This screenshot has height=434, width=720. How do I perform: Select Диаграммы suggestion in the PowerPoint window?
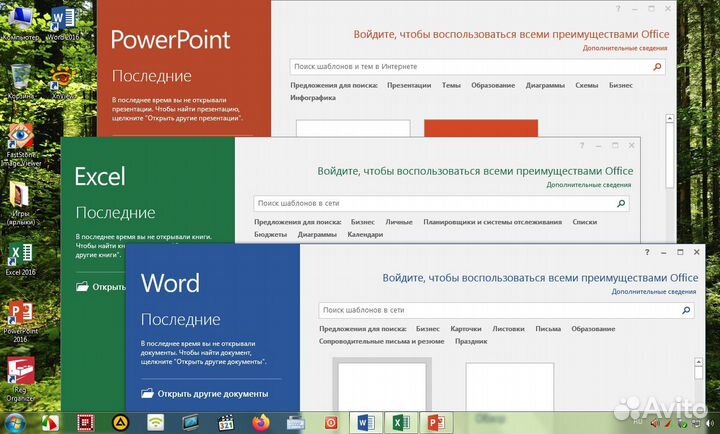545,85
